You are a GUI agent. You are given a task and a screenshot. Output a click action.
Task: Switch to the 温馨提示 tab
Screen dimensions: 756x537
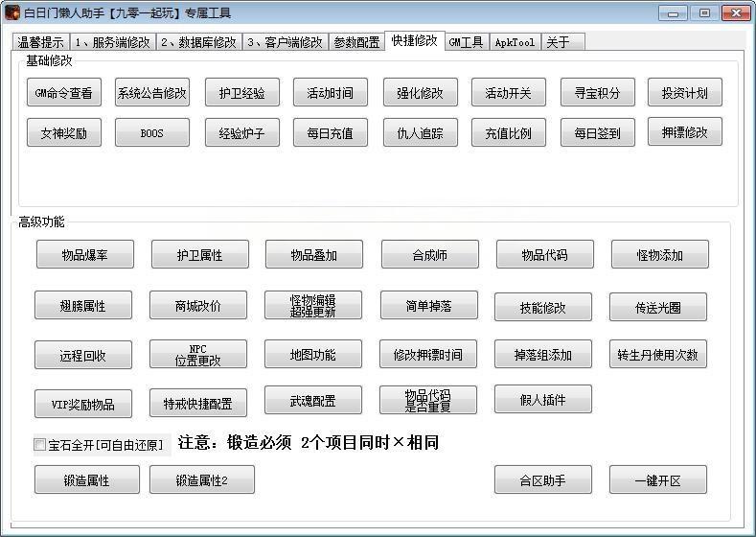(x=40, y=43)
